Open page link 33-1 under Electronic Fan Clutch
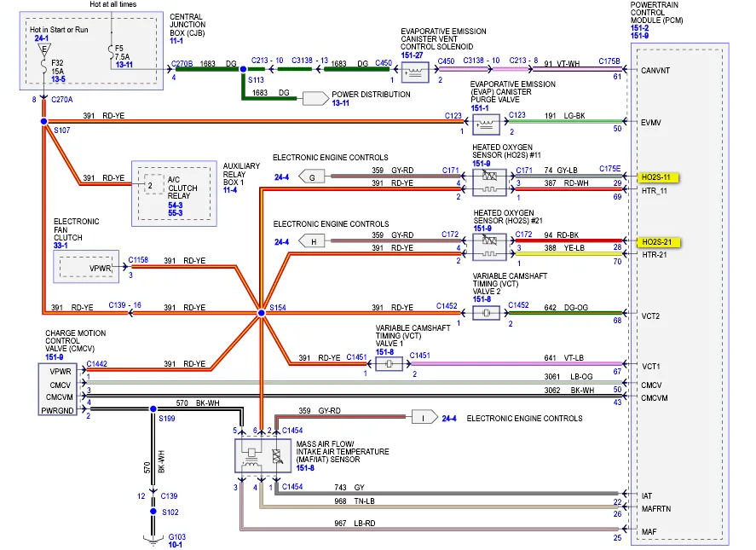Screen dimensions: 756x550 click(x=61, y=245)
